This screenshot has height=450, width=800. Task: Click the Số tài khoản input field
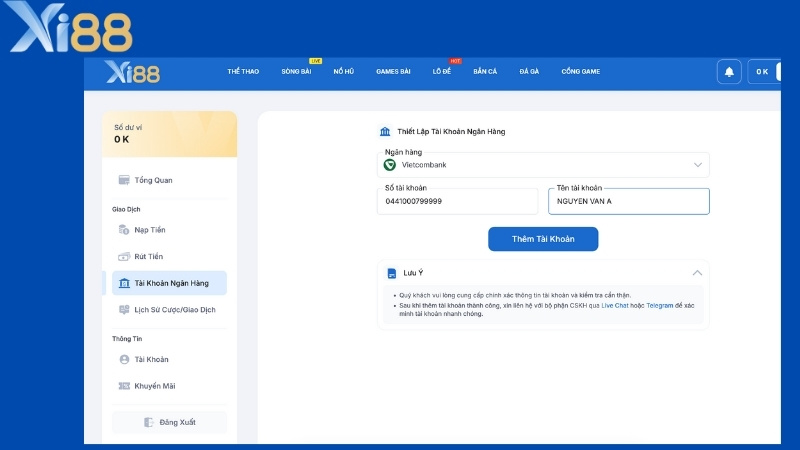tap(457, 201)
